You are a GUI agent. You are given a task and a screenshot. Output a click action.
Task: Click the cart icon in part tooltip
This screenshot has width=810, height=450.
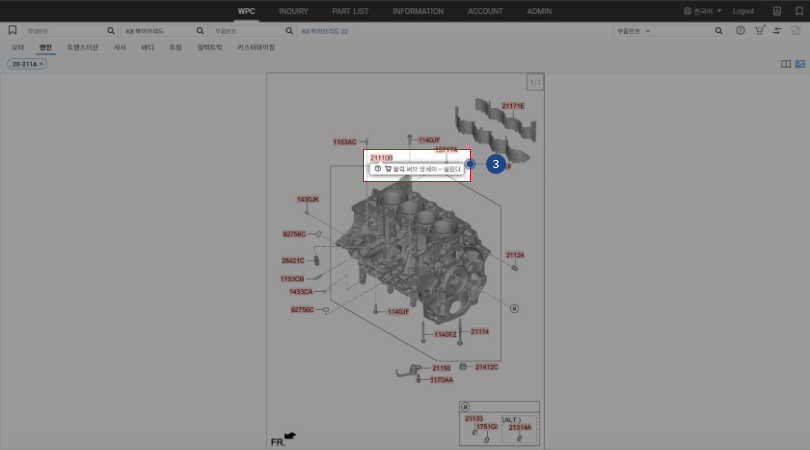pos(388,168)
